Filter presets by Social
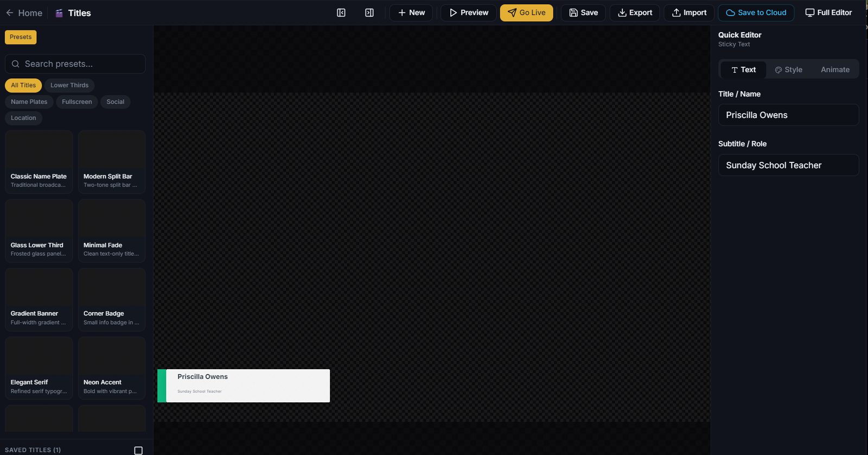The height and width of the screenshot is (455, 868). [x=116, y=102]
